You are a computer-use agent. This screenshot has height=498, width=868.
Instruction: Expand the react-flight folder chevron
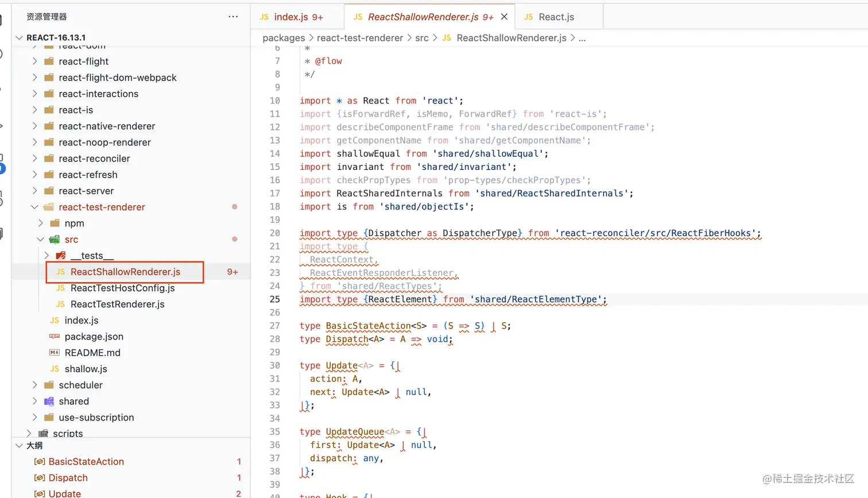point(34,61)
